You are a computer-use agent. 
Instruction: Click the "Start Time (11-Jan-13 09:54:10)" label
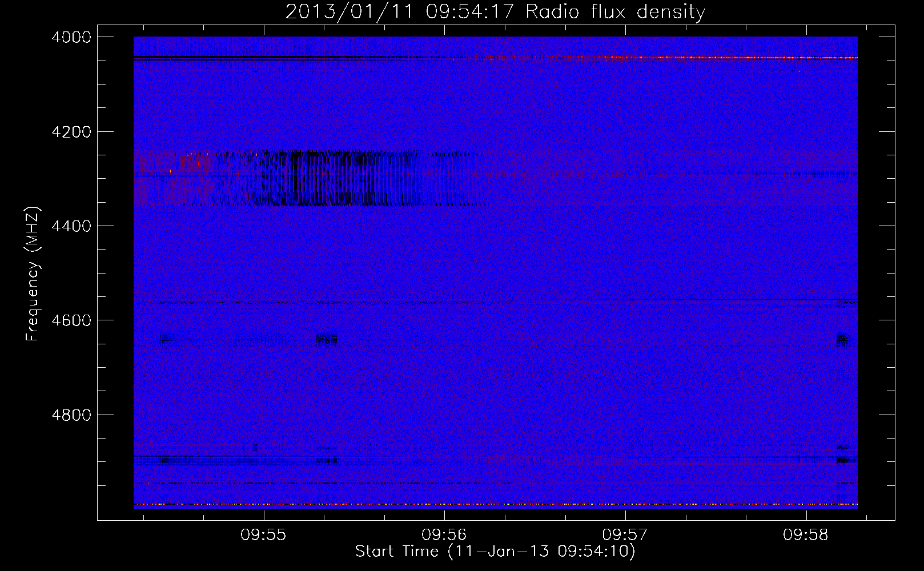point(495,552)
